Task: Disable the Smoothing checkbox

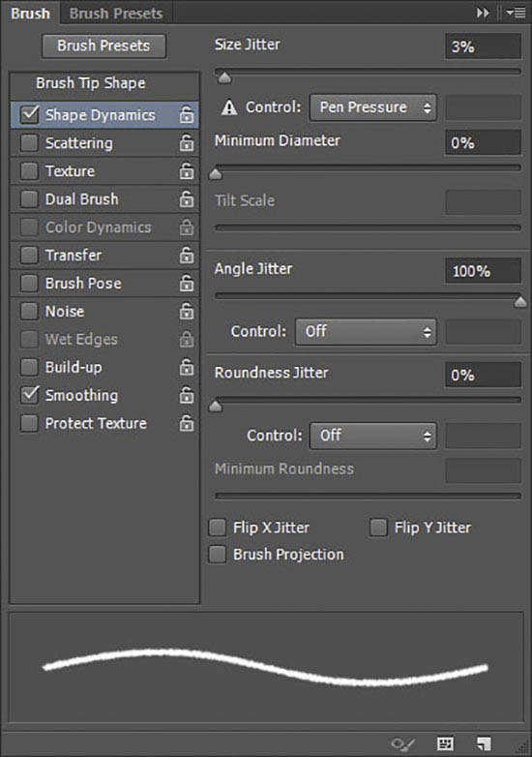Action: coord(29,395)
